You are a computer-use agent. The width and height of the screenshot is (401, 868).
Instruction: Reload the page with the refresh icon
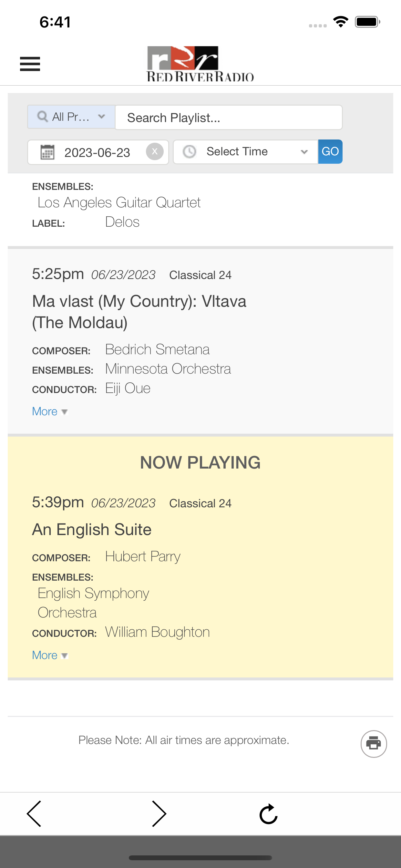pos(269,814)
